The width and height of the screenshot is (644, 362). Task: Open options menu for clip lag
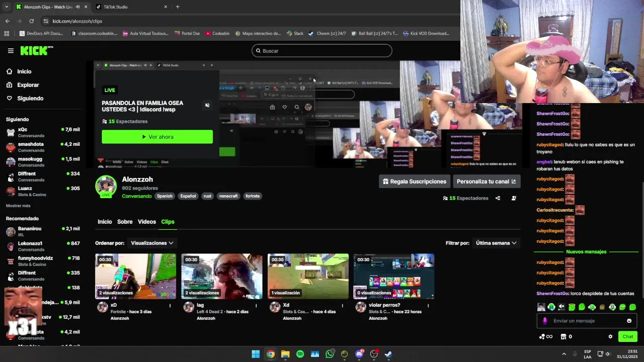coord(256,305)
